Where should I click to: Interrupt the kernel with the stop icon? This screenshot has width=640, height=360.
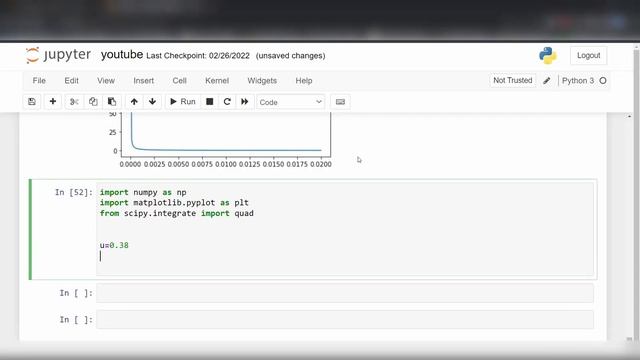point(209,102)
